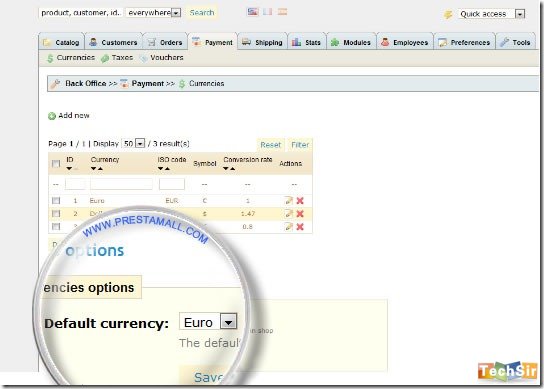The height and width of the screenshot is (389, 544).
Task: Select the third language flag icon
Action: coord(282,12)
